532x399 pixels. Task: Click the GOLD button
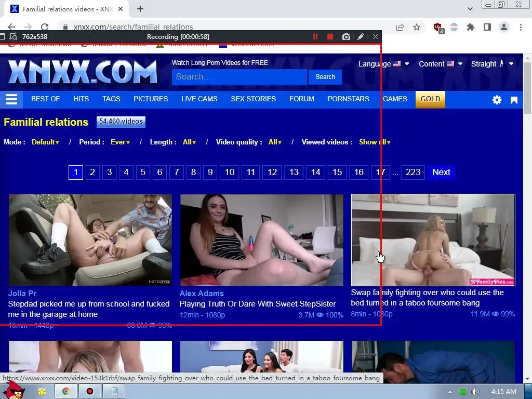coord(430,99)
